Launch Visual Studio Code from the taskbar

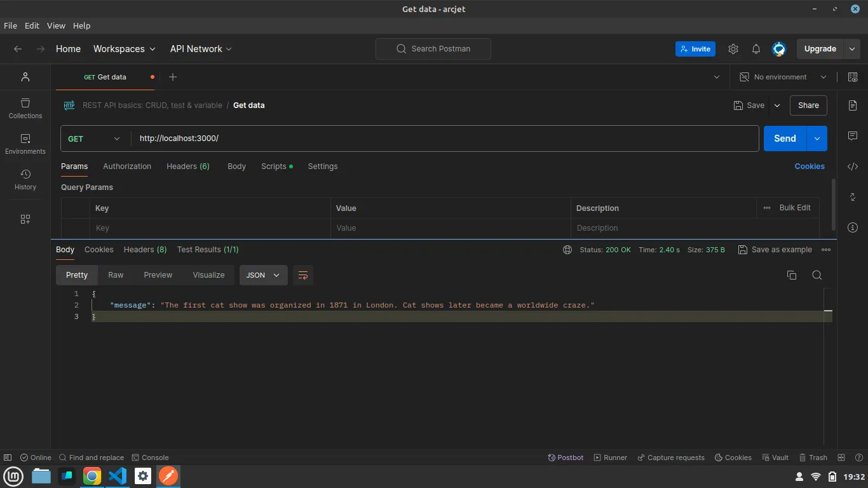click(x=118, y=476)
